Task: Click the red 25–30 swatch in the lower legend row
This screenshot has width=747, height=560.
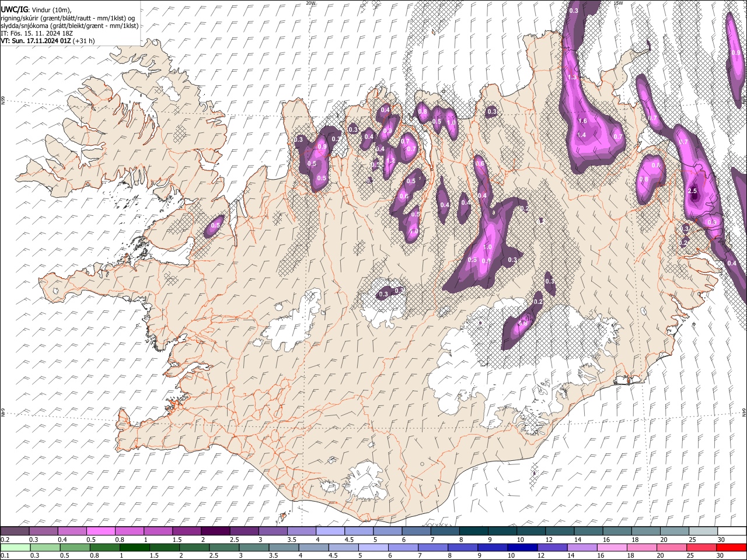Action: tap(700, 547)
